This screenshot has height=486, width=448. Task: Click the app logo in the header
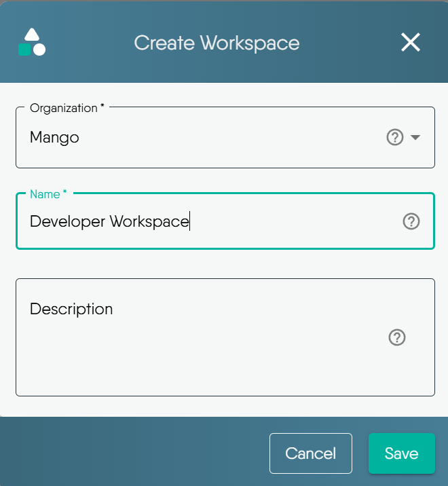pos(32,43)
